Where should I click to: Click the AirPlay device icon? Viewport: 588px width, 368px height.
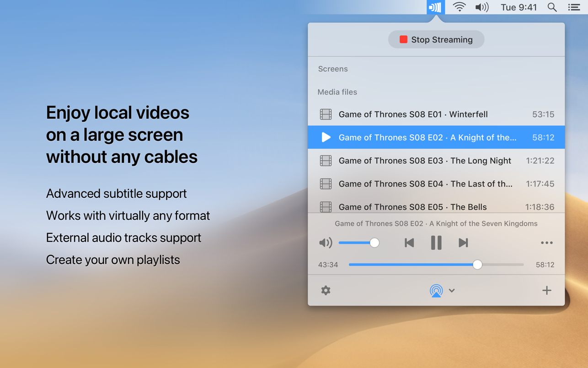click(436, 290)
